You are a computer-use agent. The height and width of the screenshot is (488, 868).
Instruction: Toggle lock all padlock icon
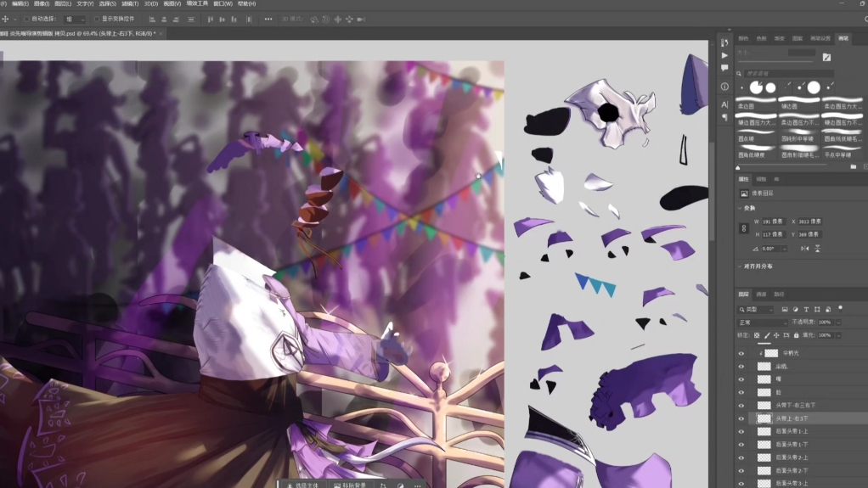(796, 335)
